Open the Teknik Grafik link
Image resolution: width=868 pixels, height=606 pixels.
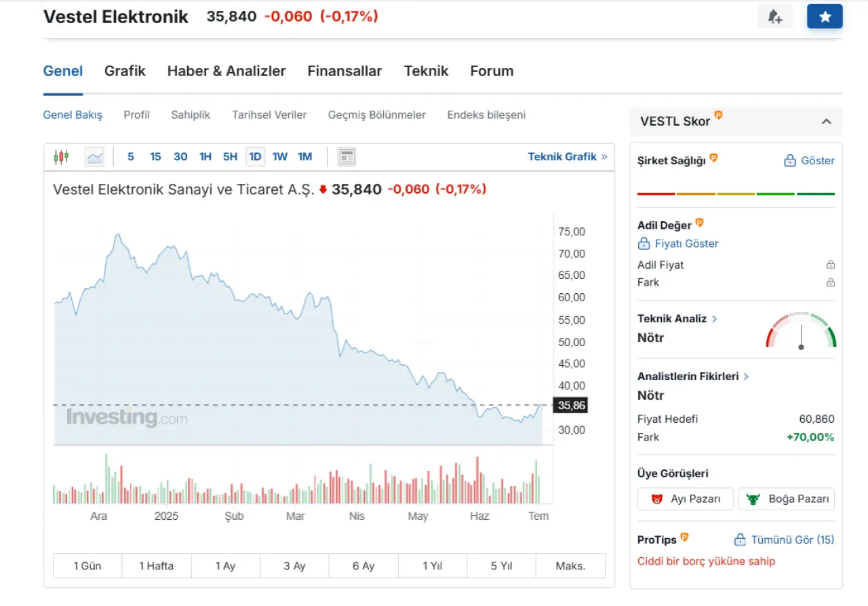pos(567,157)
